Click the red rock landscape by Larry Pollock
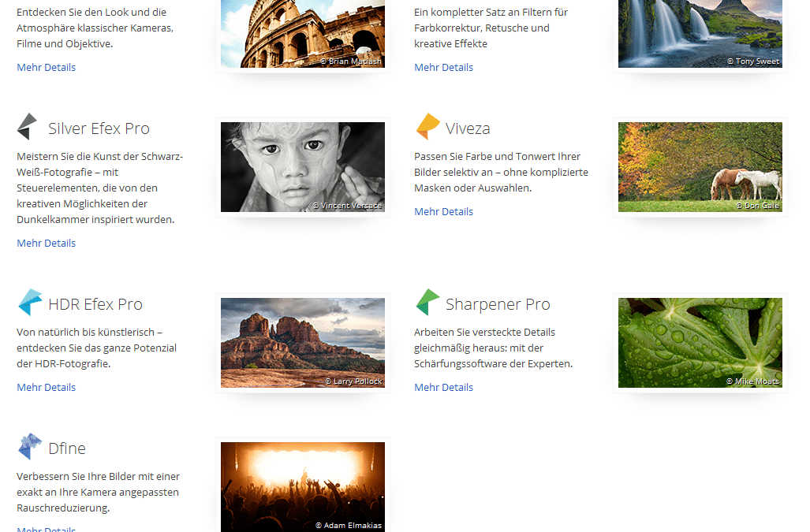810x532 pixels. (303, 343)
